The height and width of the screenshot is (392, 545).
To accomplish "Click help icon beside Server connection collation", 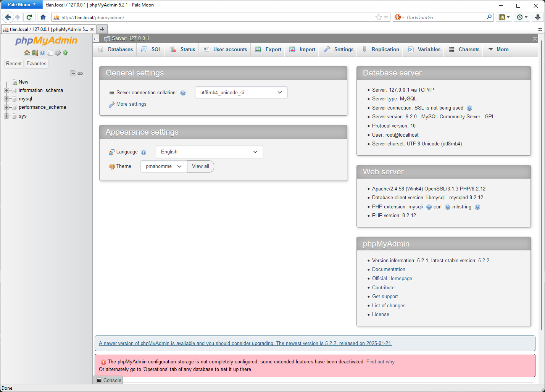I will [x=183, y=93].
